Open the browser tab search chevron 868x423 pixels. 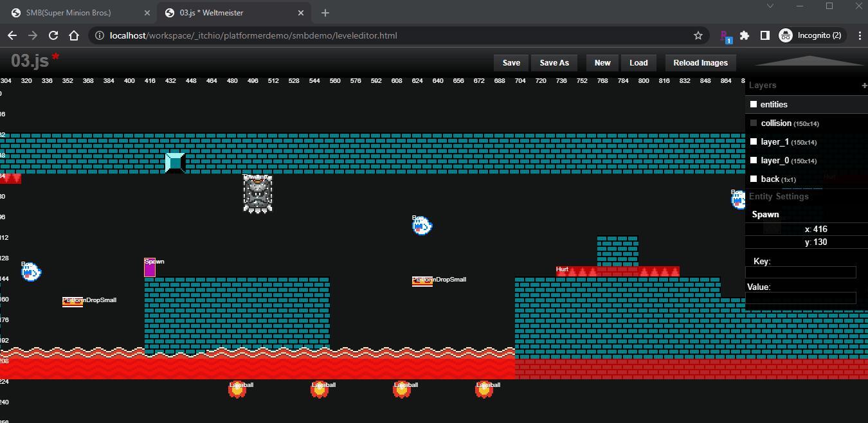[x=770, y=6]
